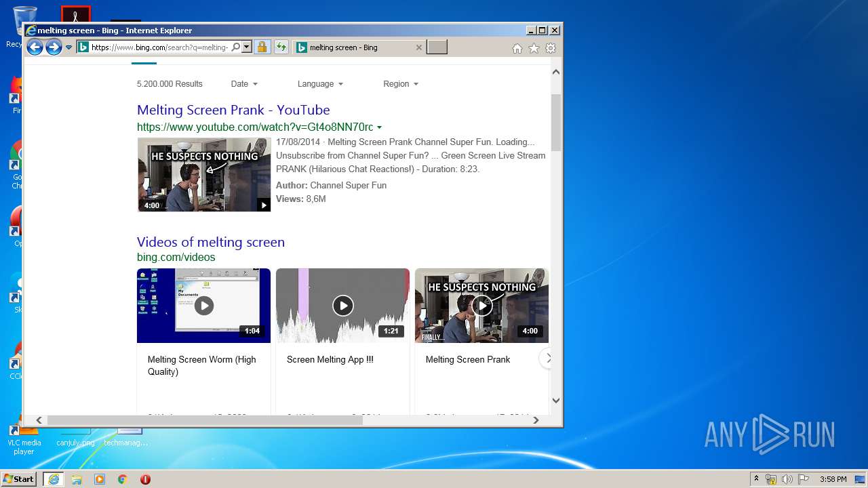Click the horizontal scrollbar thumb
Image resolution: width=868 pixels, height=488 pixels.
[x=205, y=420]
